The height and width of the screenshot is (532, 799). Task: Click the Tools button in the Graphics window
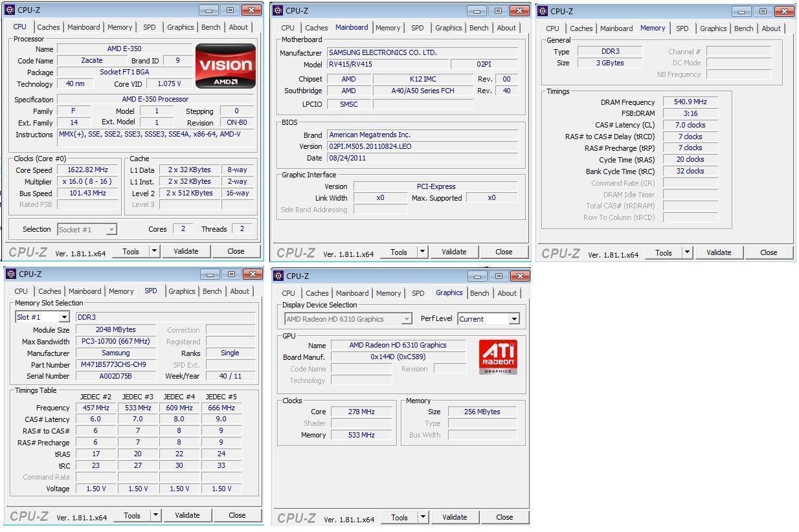point(399,517)
